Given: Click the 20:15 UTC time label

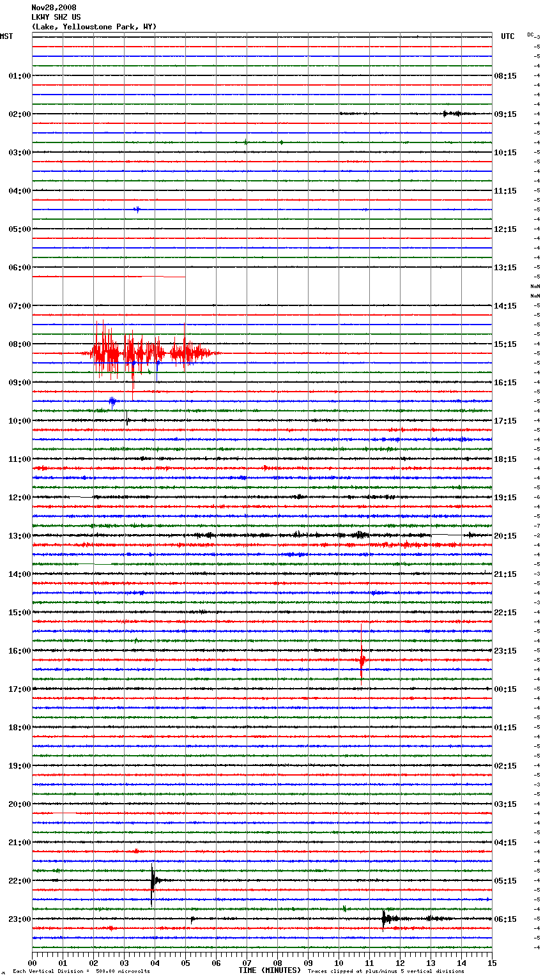Looking at the screenshot, I should click(505, 536).
